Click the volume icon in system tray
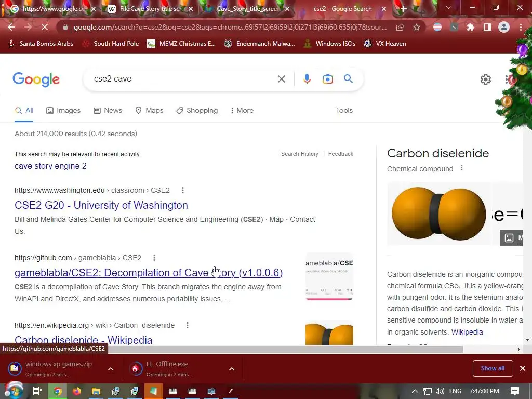Image resolution: width=532 pixels, height=399 pixels. 440,391
